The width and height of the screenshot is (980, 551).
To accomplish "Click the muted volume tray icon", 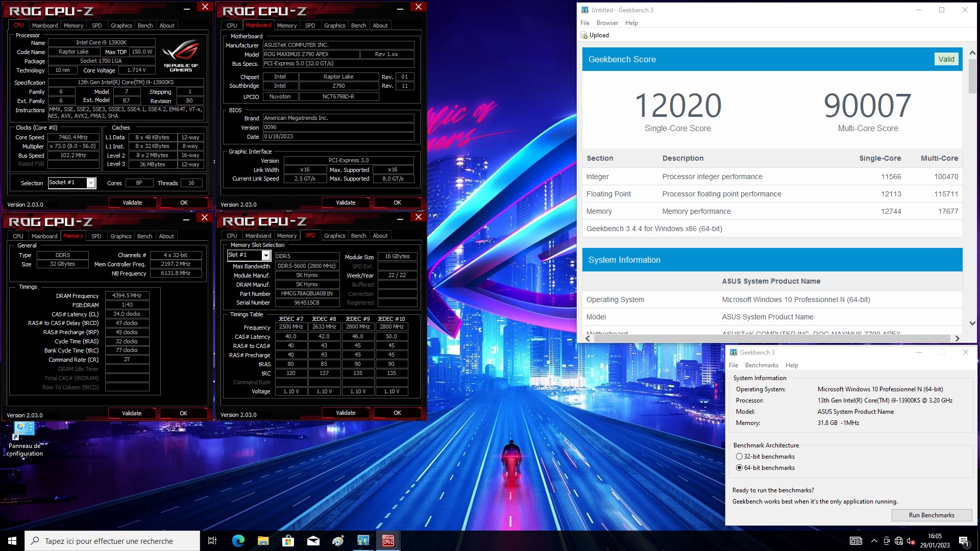I will click(911, 541).
